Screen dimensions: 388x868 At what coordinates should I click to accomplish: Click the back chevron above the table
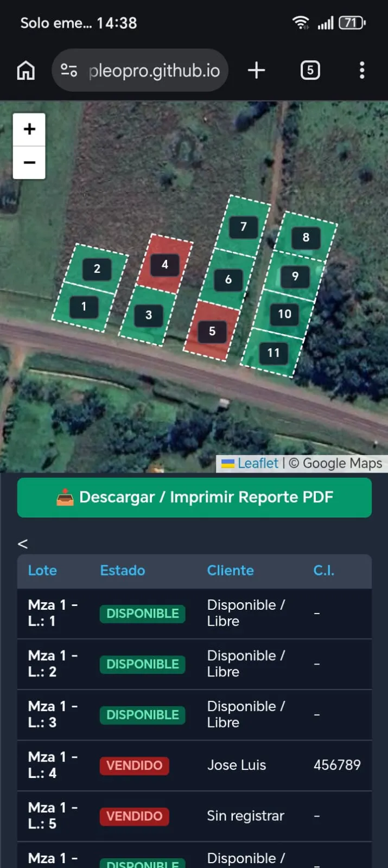23,544
